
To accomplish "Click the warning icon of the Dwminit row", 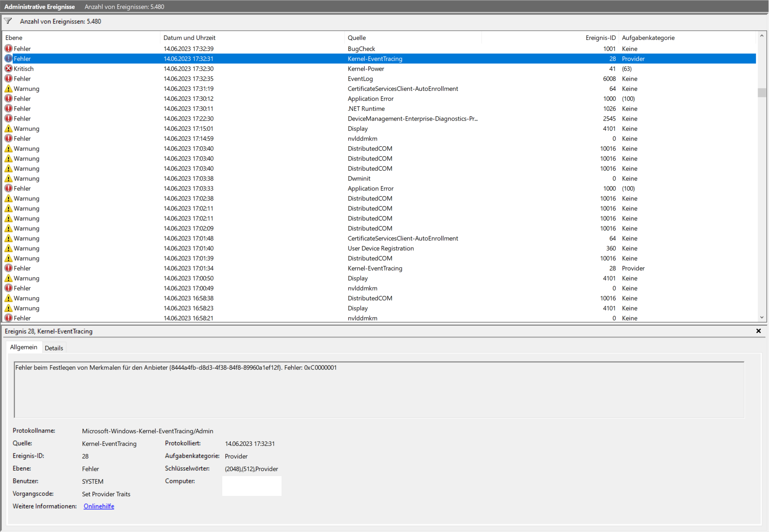I will tap(8, 179).
